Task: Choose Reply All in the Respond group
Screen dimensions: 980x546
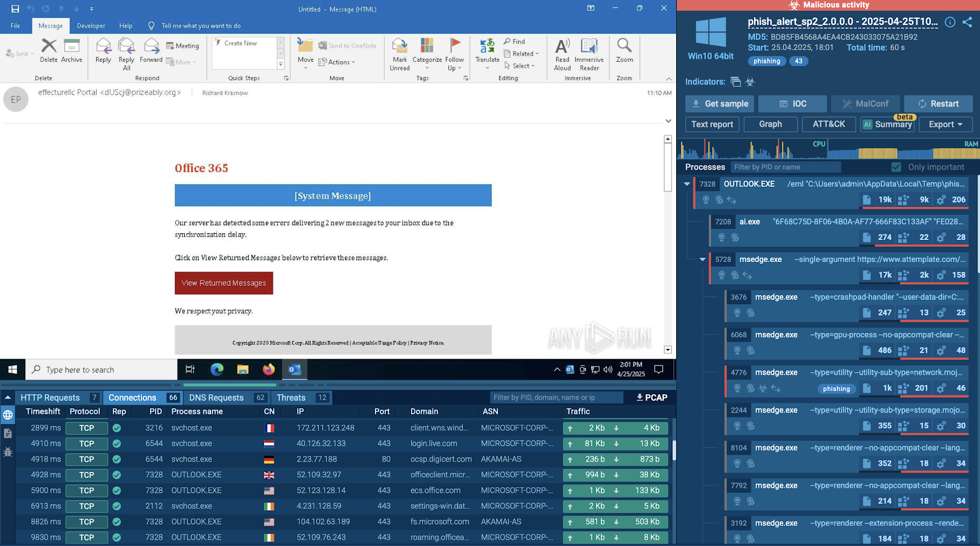Action: click(126, 54)
